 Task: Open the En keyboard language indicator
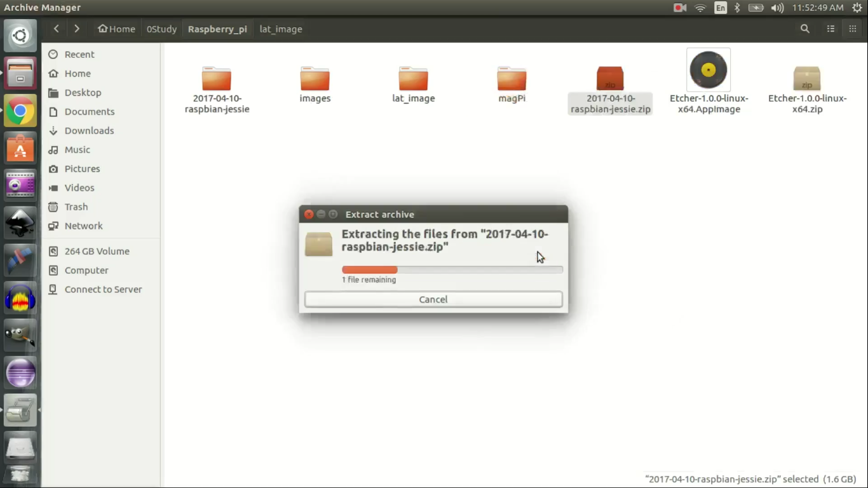(720, 8)
